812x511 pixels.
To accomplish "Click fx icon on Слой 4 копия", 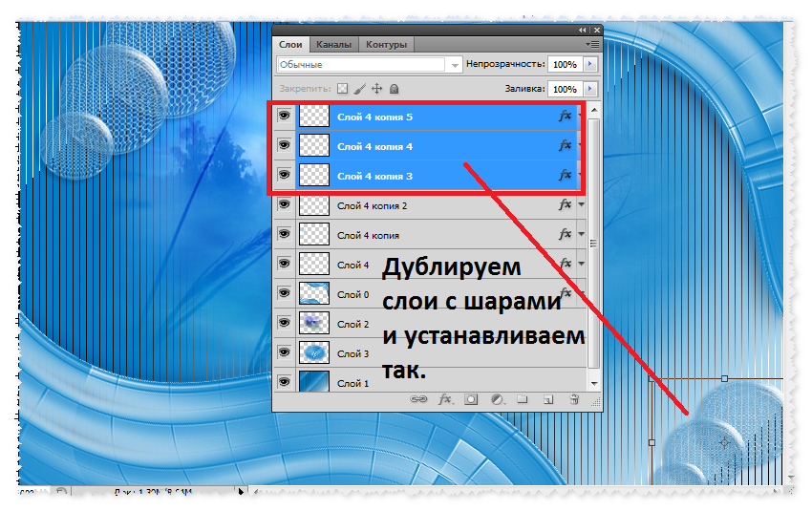I will coord(565,234).
